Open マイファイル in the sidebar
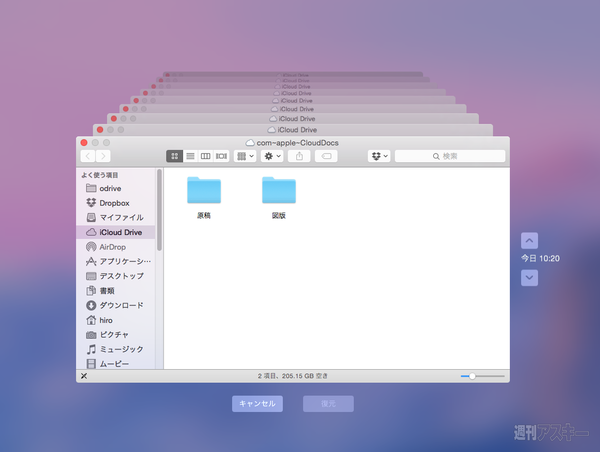This screenshot has height=452, width=600. coord(116,217)
